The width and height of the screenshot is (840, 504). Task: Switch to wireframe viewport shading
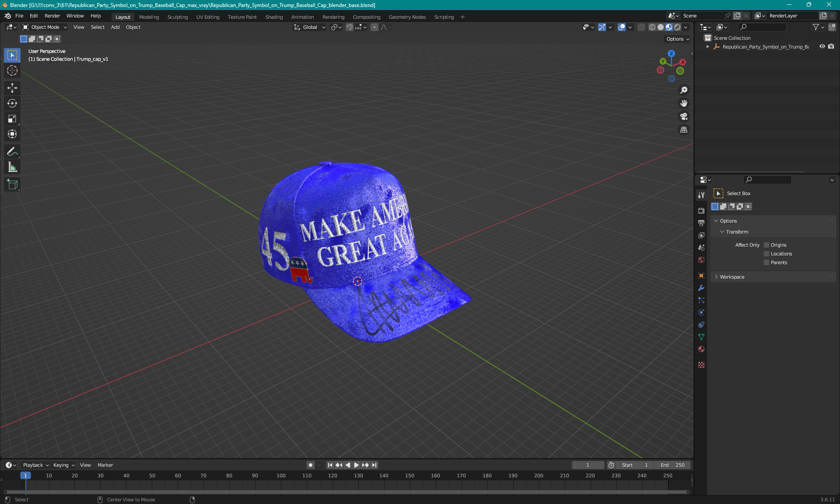pyautogui.click(x=652, y=27)
